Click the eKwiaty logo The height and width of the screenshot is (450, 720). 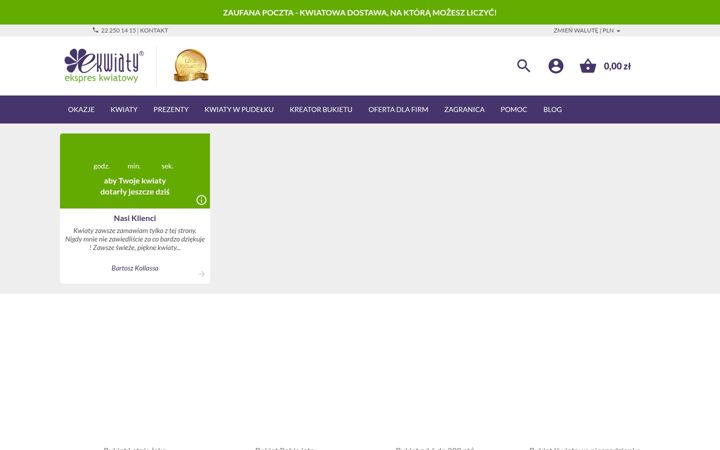(104, 66)
